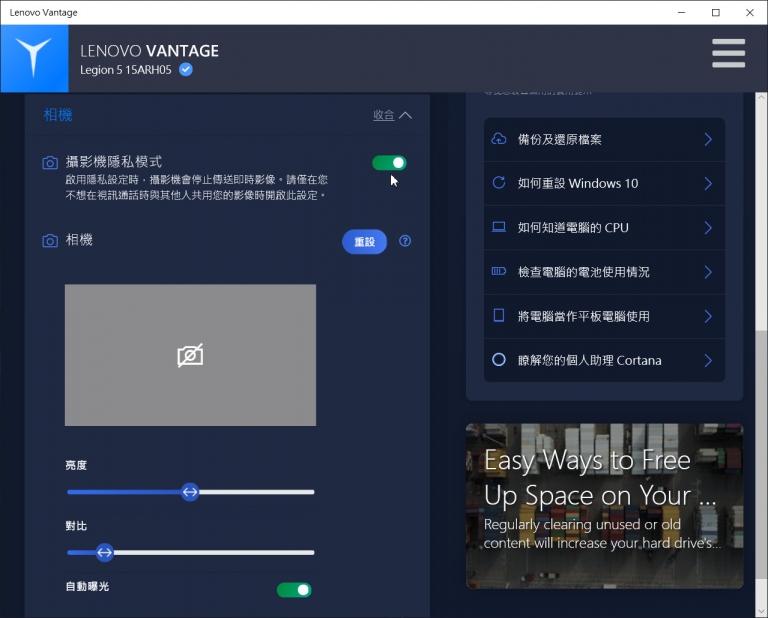The height and width of the screenshot is (618, 768).
Task: Open the Easy Ways to Free Up Space card
Action: [x=604, y=506]
